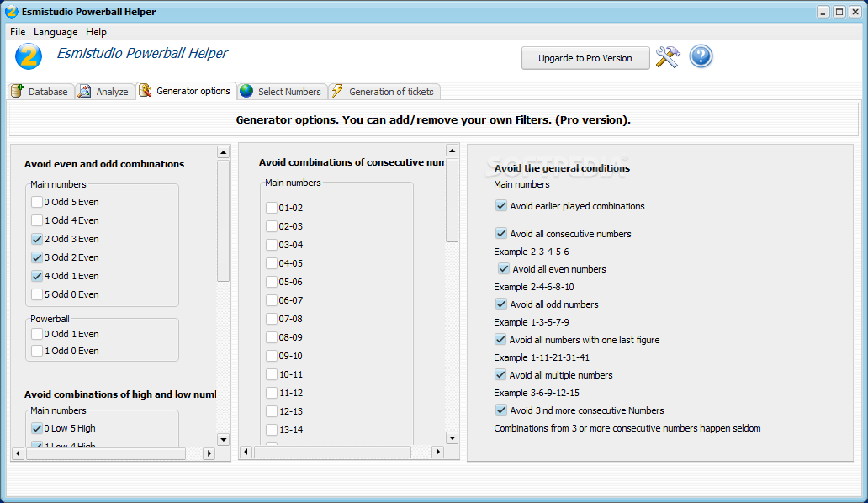Image resolution: width=868 pixels, height=503 pixels.
Task: Check consecutive pair 13-14
Action: (272, 430)
